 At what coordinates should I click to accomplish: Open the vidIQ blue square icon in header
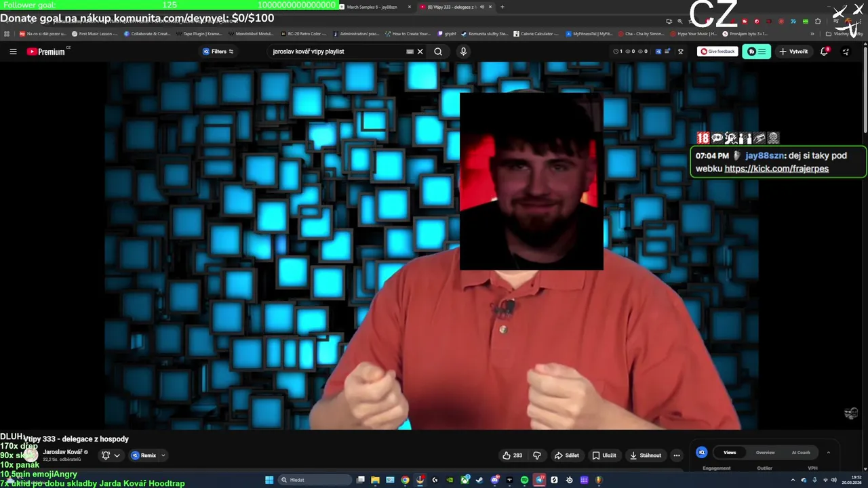[658, 52]
